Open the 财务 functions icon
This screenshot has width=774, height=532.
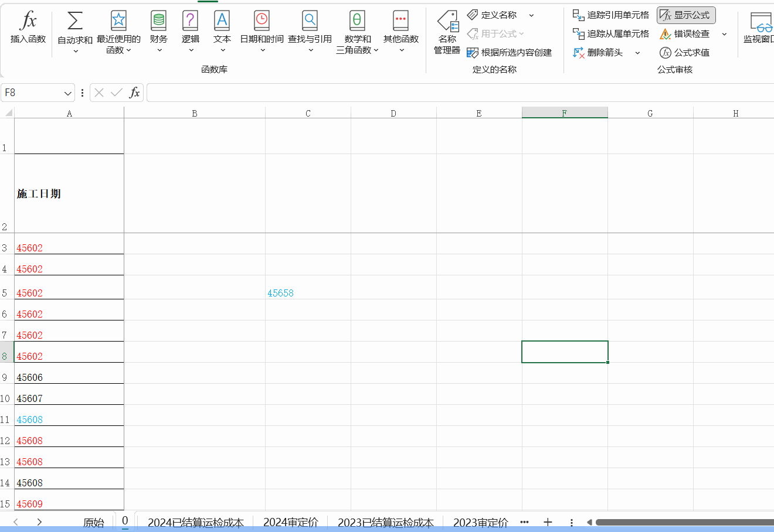[x=158, y=22]
